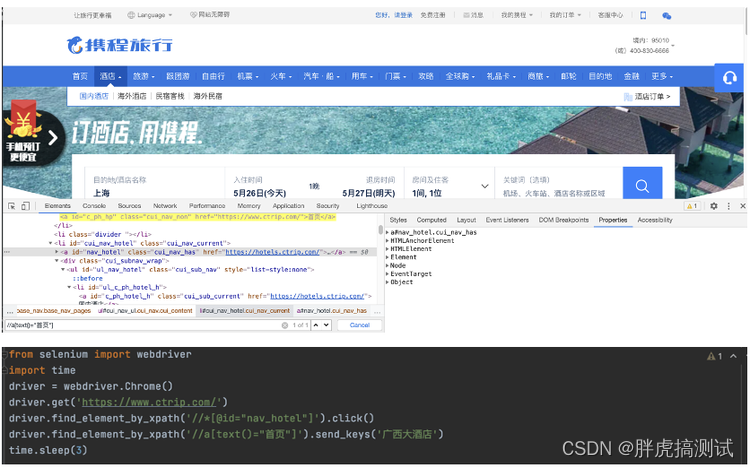This screenshot has width=750, height=468.
Task: Expand the HTMLElement property group
Action: point(387,249)
